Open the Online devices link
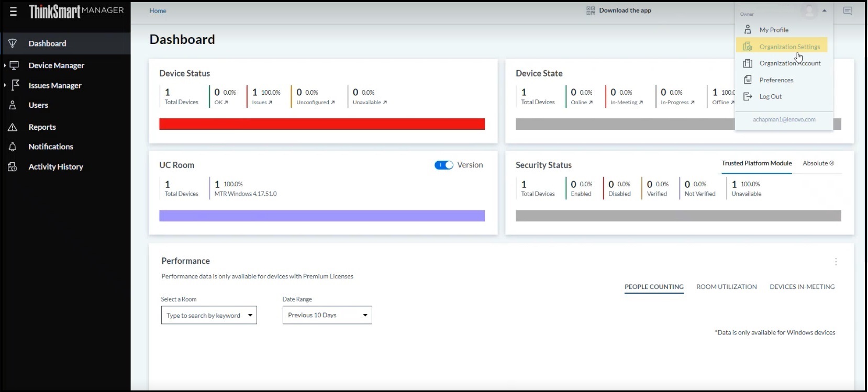This screenshot has width=868, height=392. point(582,103)
